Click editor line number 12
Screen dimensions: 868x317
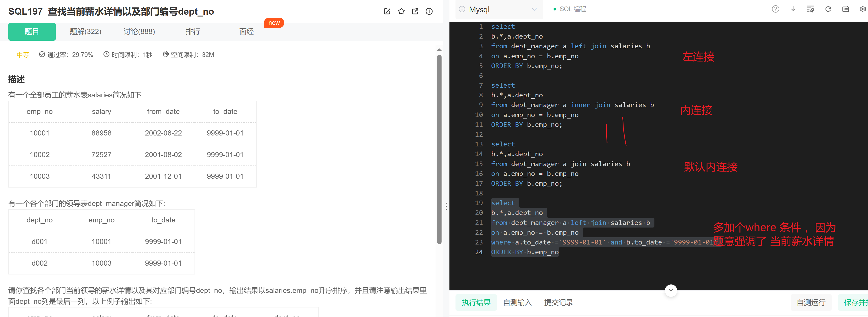pos(479,134)
